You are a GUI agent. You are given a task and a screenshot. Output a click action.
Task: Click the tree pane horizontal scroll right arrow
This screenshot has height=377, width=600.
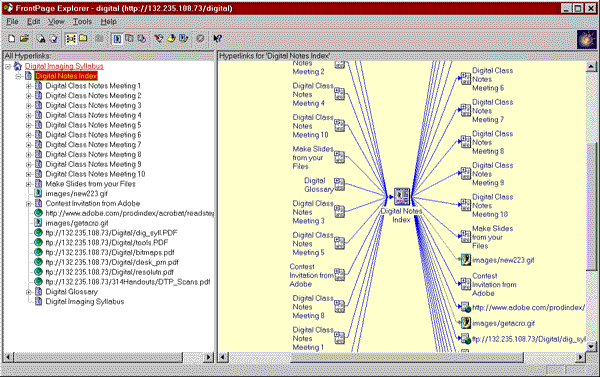209,357
